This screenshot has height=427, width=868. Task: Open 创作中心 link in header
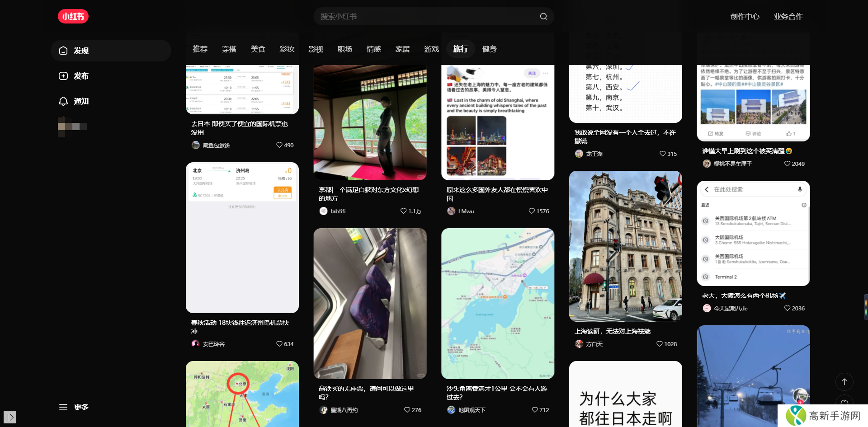click(x=745, y=16)
